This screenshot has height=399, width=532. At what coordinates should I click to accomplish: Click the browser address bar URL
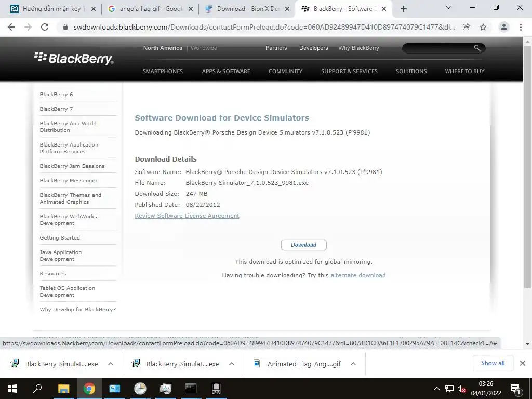[264, 27]
